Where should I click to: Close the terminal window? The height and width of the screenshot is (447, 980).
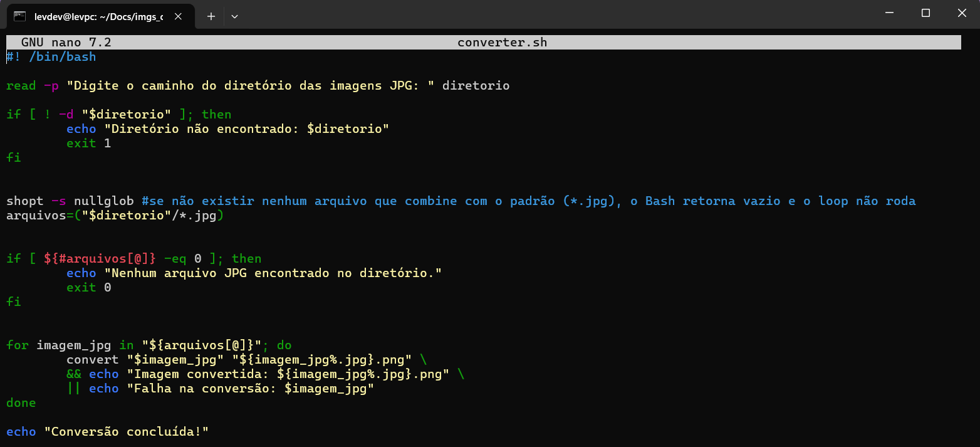pos(962,13)
